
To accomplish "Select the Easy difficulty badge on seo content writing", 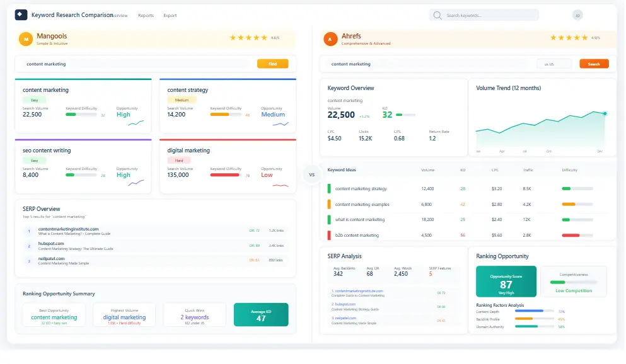I will pos(33,160).
